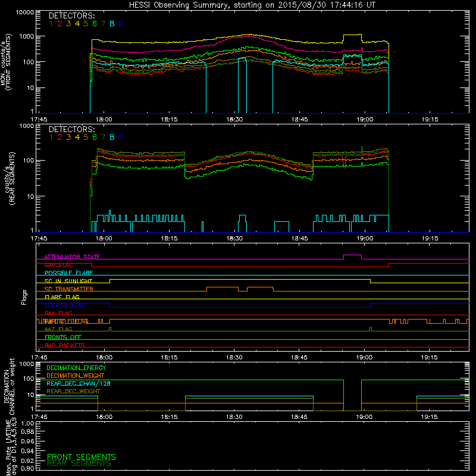Image resolution: width=476 pixels, height=476 pixels.
Task: Select the FLARE_FLAG label
Action: pyautogui.click(x=62, y=297)
